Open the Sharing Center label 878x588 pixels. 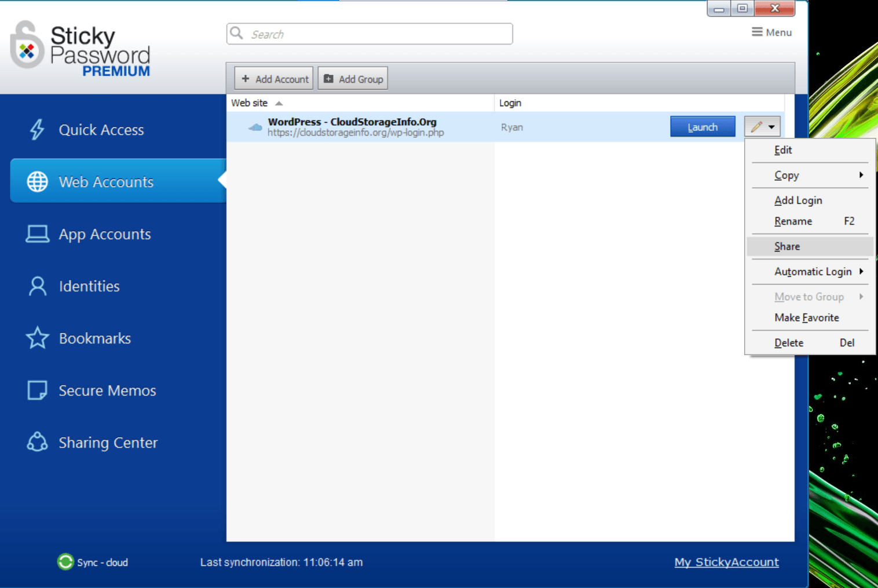108,443
